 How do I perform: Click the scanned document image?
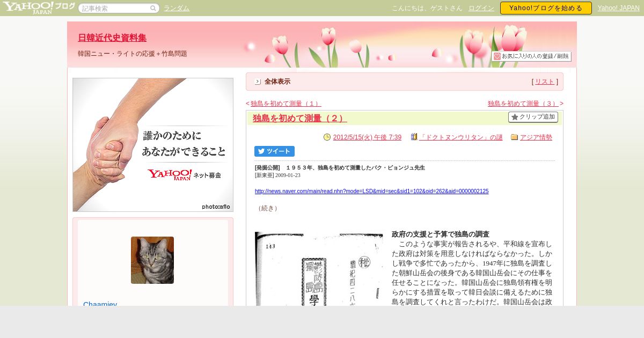pyautogui.click(x=319, y=269)
